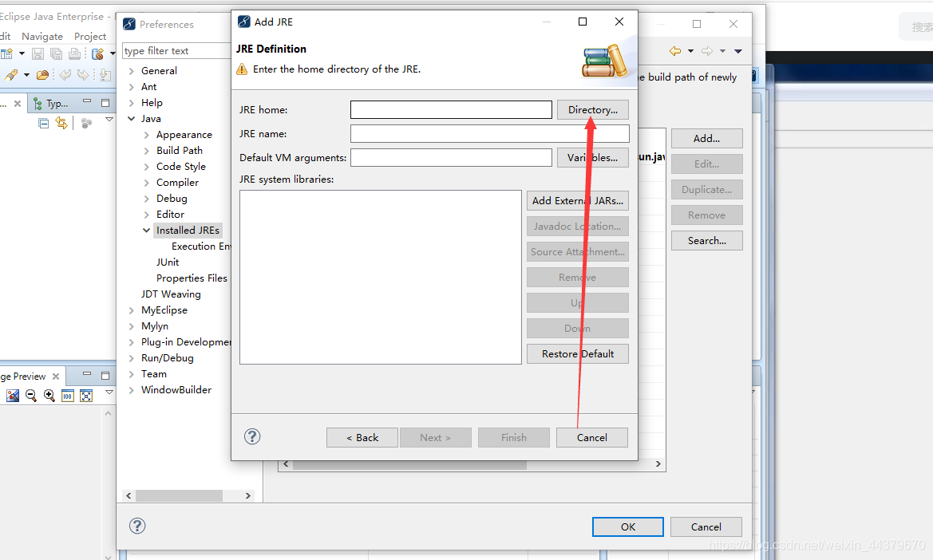This screenshot has height=560, width=933.
Task: Cancel the Add JRE dialog
Action: (591, 437)
